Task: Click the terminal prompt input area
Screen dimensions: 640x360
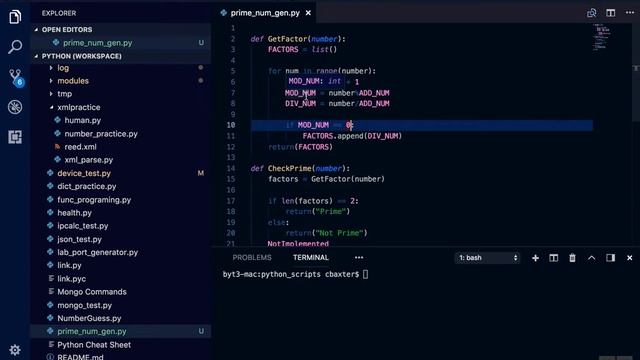Action: (365, 275)
